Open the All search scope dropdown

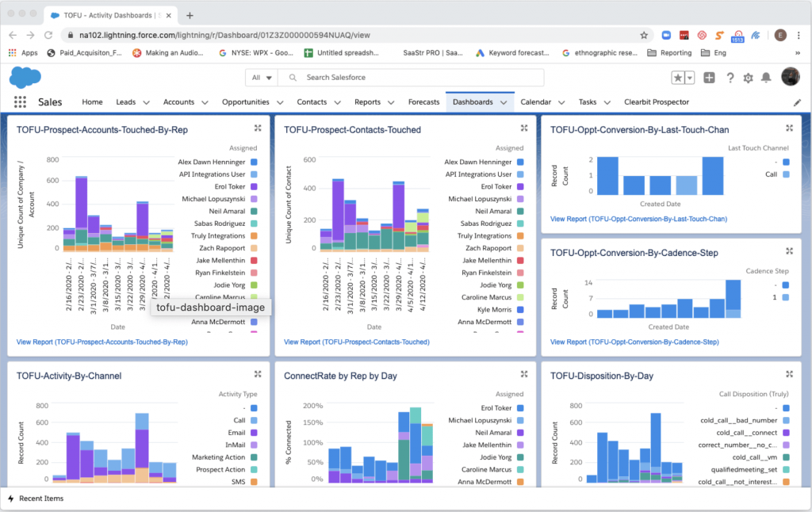[x=262, y=78]
